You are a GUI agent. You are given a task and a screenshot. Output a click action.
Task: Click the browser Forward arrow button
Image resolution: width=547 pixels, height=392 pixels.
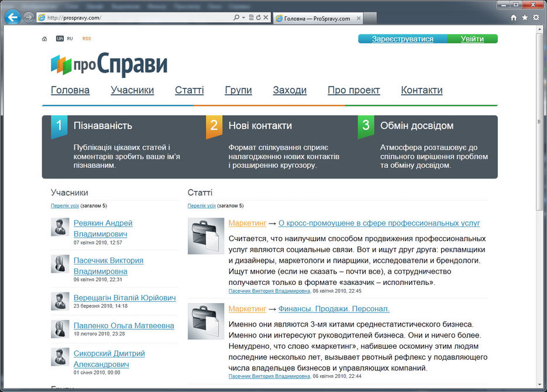tap(29, 17)
